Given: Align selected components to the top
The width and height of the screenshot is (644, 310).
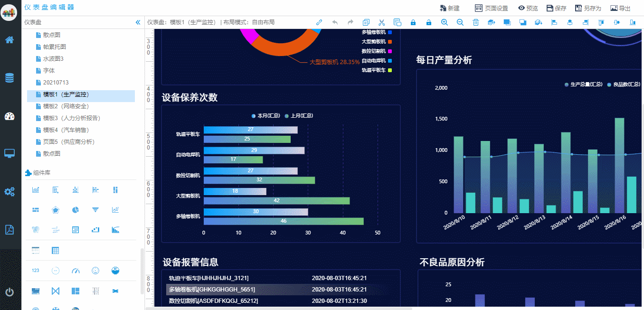Looking at the screenshot, I should [x=601, y=22].
